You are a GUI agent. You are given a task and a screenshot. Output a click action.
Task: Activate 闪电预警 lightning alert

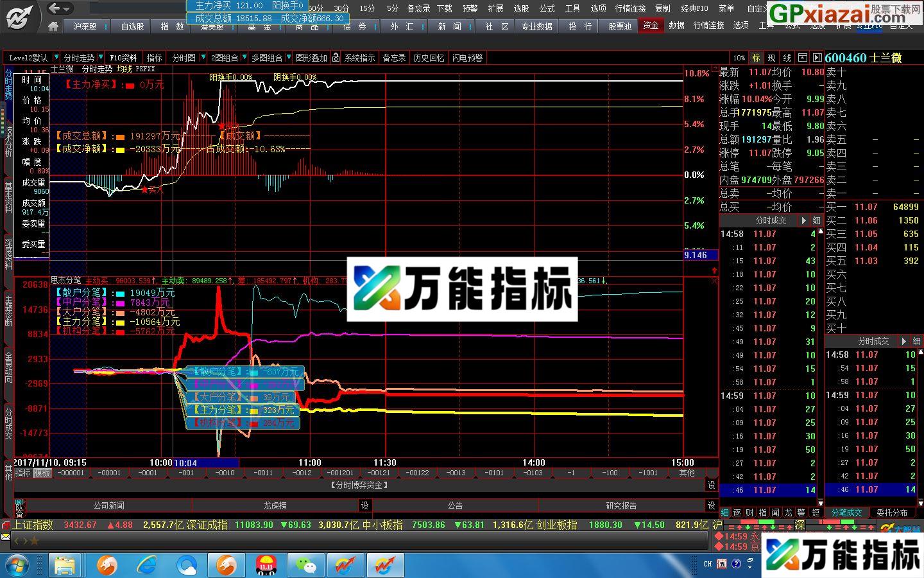[467, 57]
